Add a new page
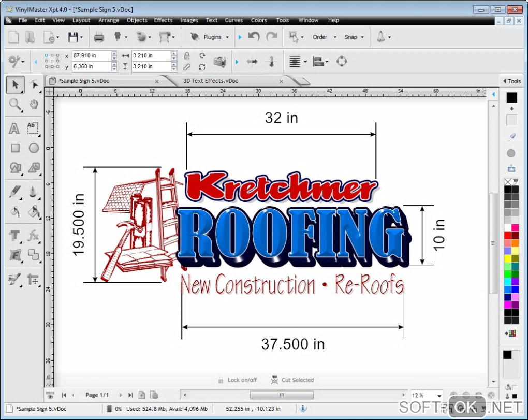 pos(142,395)
